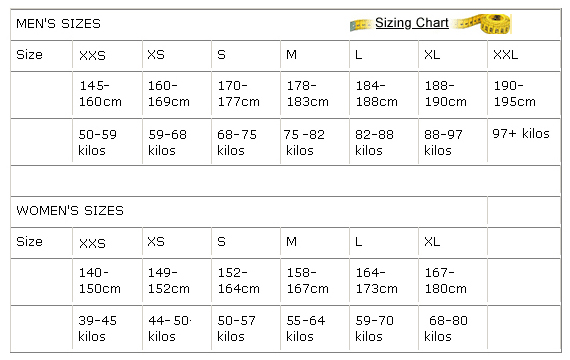Click women's XL size column header

(432, 241)
